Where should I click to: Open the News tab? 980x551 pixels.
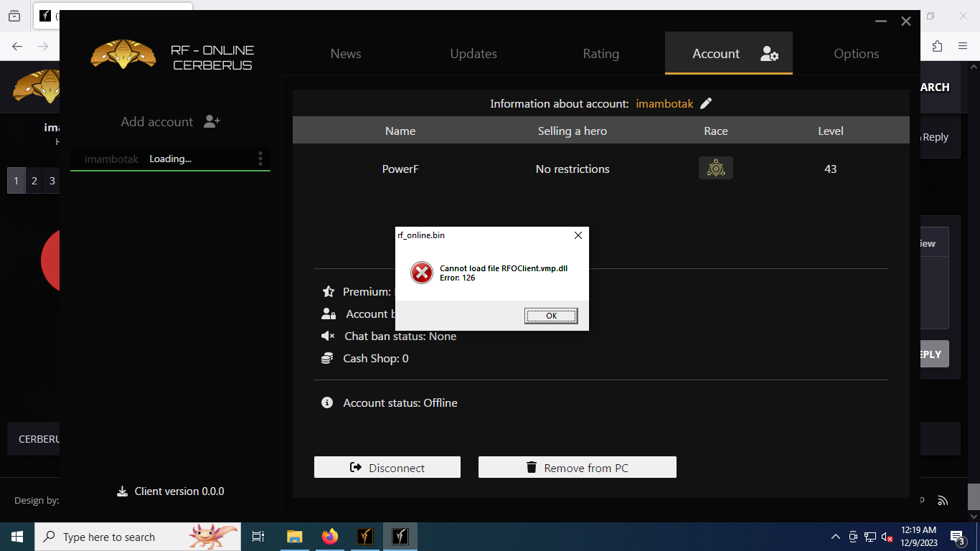pos(346,54)
